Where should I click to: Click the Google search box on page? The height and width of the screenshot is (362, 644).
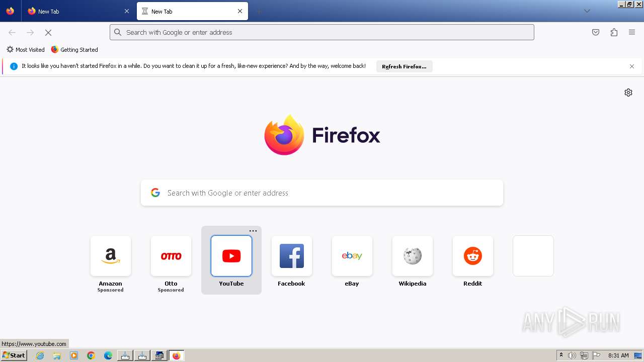tap(322, 193)
